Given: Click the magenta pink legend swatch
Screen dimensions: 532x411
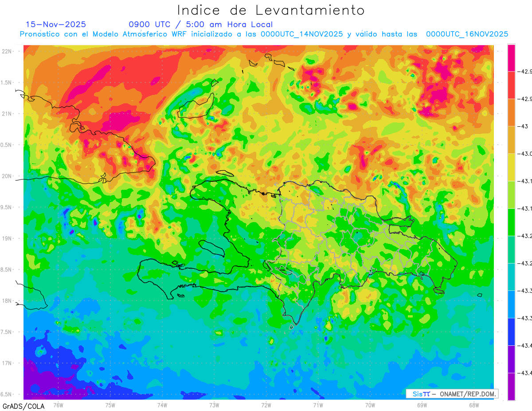Looking at the screenshot, I should (x=511, y=58).
